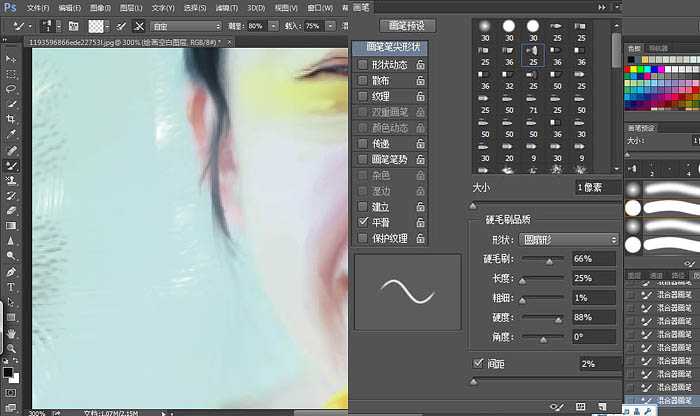
Task: Select the Move tool
Action: click(11, 59)
